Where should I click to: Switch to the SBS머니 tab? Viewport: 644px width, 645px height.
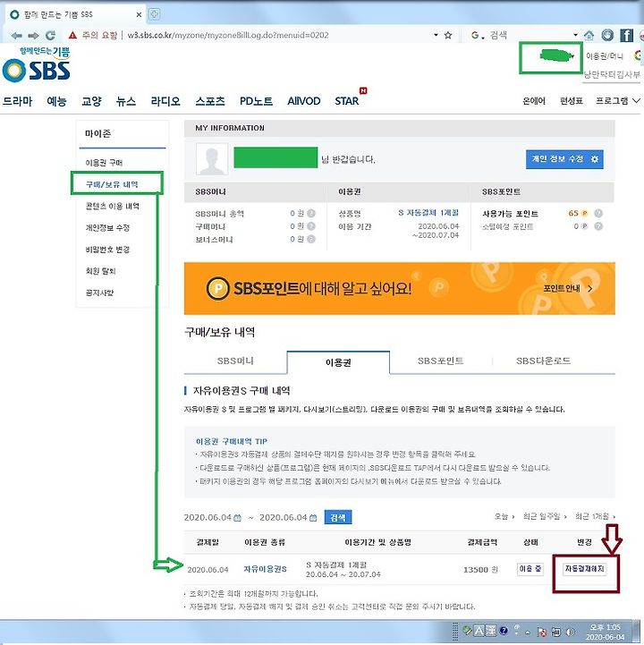(235, 361)
